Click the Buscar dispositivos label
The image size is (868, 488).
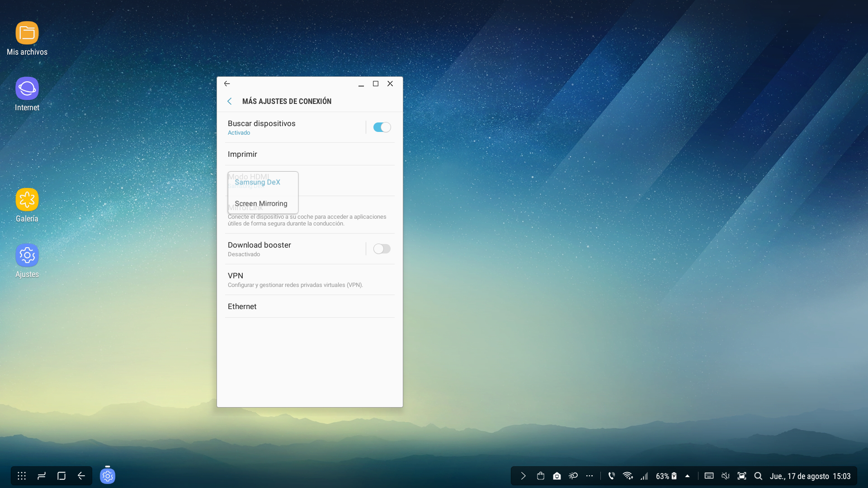coord(261,123)
